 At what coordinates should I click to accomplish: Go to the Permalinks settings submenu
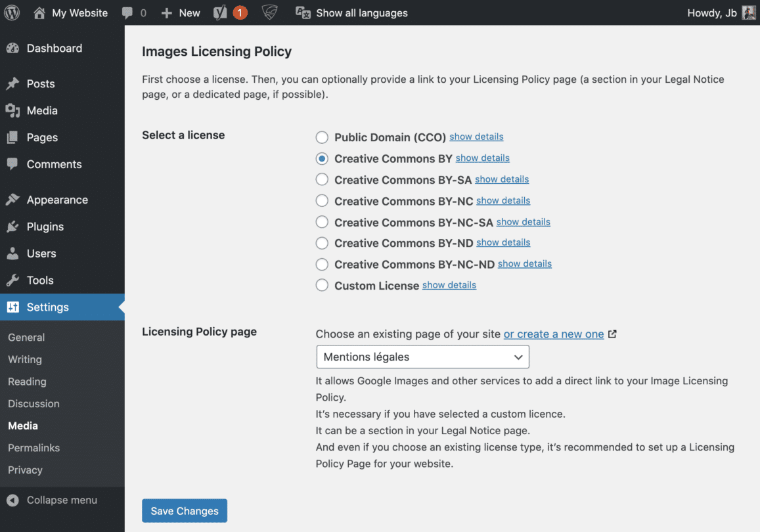tap(34, 448)
